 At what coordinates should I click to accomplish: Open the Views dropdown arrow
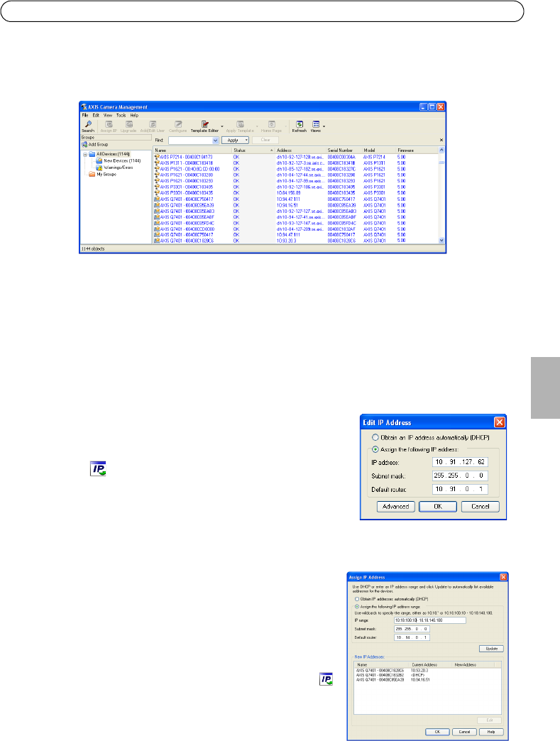coord(324,126)
